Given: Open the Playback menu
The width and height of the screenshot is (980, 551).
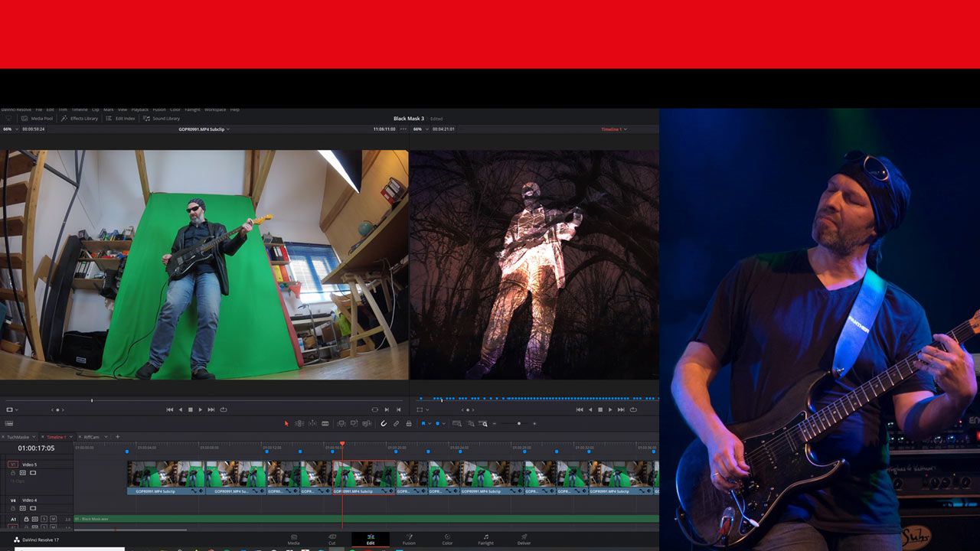Looking at the screenshot, I should pyautogui.click(x=140, y=109).
